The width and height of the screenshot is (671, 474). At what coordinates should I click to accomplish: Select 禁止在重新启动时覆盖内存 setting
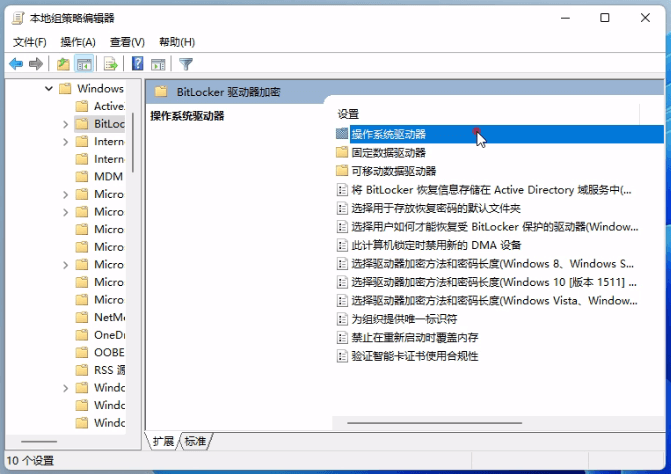[x=415, y=338]
